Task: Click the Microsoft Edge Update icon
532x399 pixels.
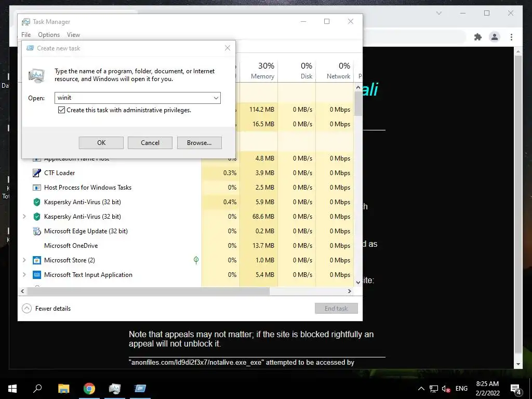Action: [37, 231]
